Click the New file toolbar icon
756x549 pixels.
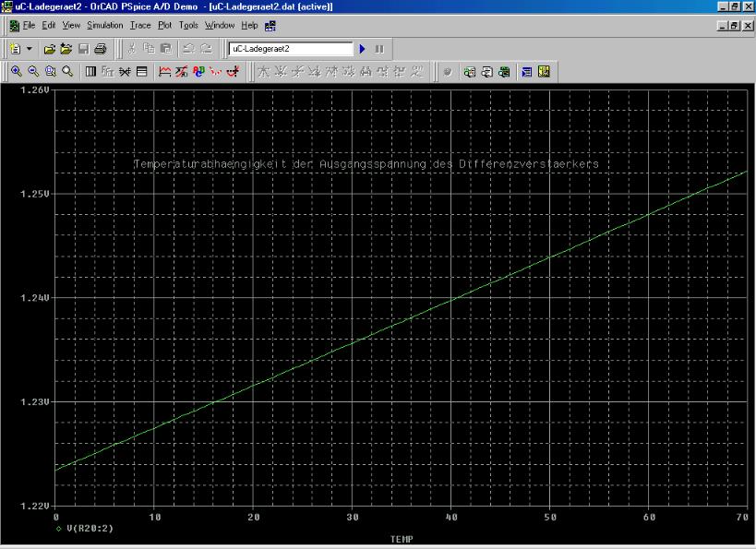point(16,49)
